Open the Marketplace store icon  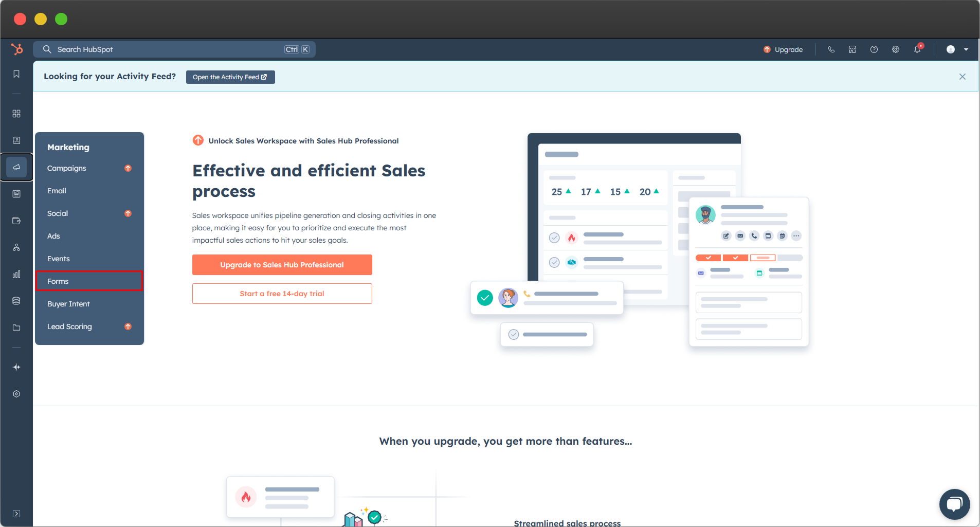(x=852, y=49)
